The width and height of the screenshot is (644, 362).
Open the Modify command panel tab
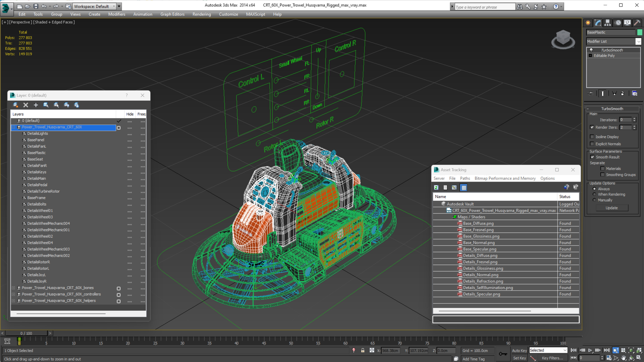tap(598, 23)
